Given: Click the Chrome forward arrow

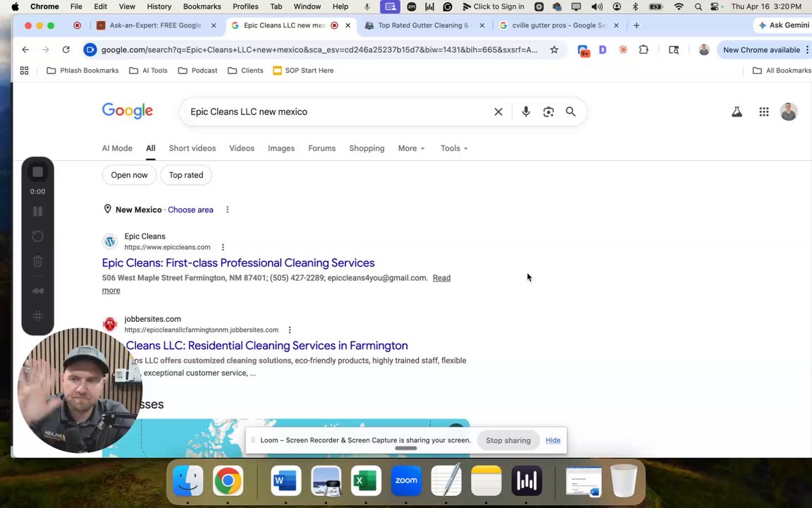Looking at the screenshot, I should pos(46,50).
